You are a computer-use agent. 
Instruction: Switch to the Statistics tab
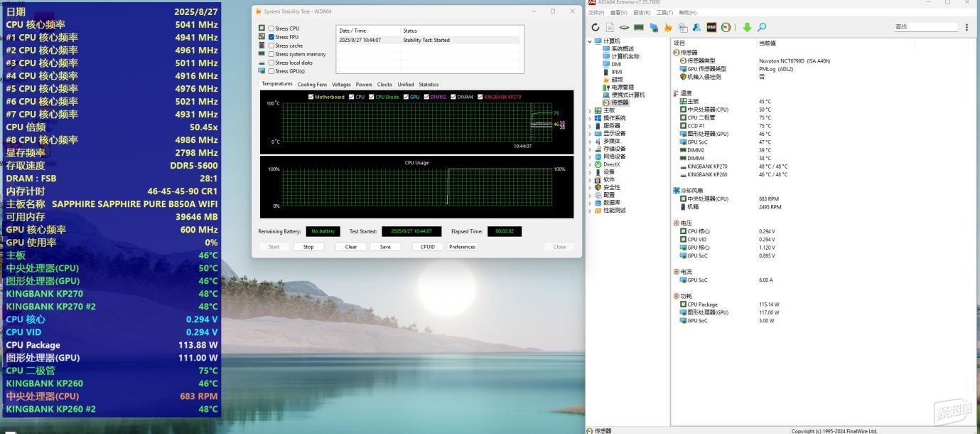click(x=429, y=84)
